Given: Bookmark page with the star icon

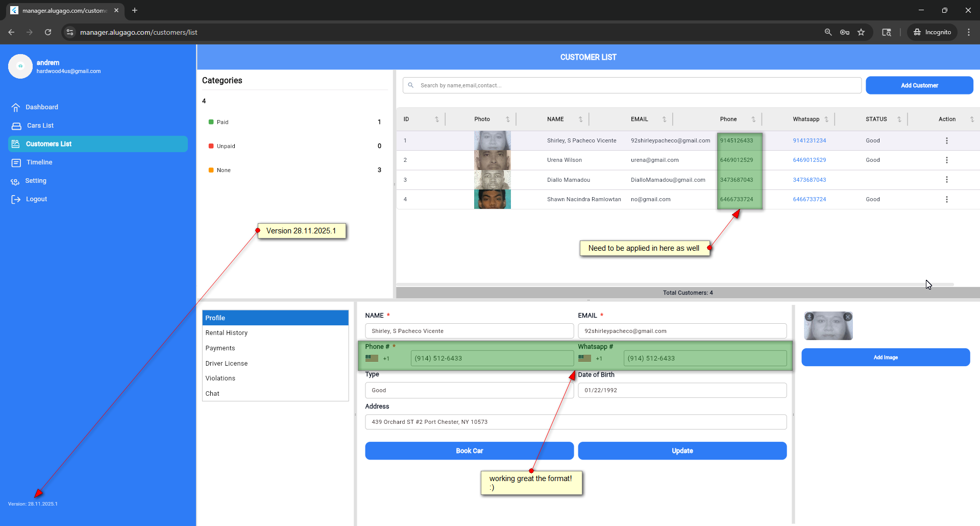Looking at the screenshot, I should pos(861,32).
